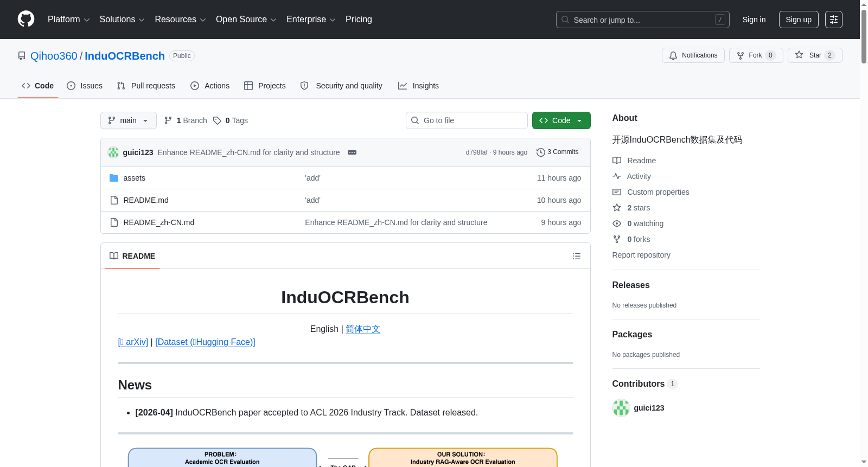The height and width of the screenshot is (467, 868).
Task: Focus the Search or jump to field
Action: [x=643, y=20]
